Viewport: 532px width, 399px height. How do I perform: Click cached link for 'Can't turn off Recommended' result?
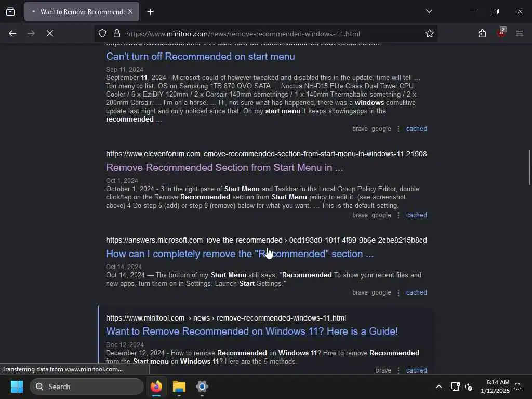point(417,129)
